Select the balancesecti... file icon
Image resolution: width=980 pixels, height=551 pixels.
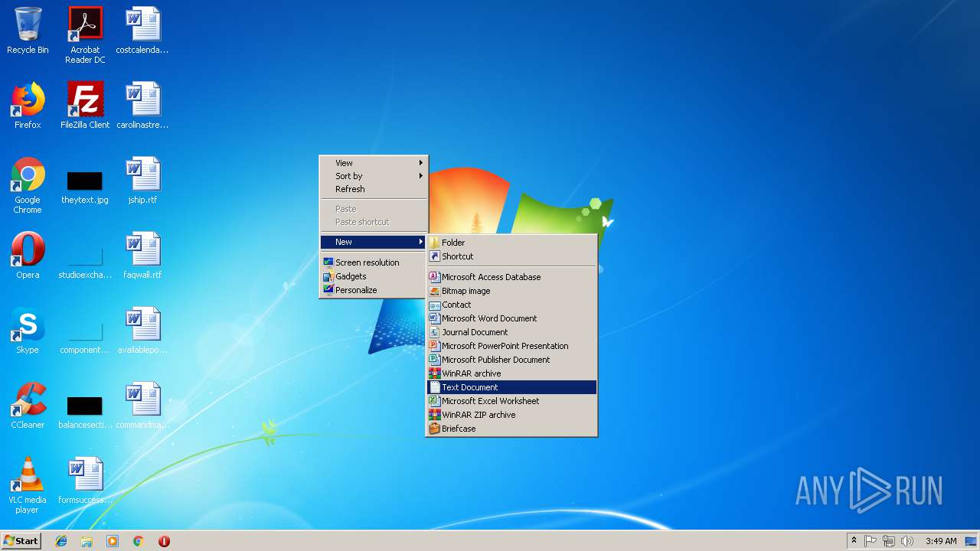(85, 412)
